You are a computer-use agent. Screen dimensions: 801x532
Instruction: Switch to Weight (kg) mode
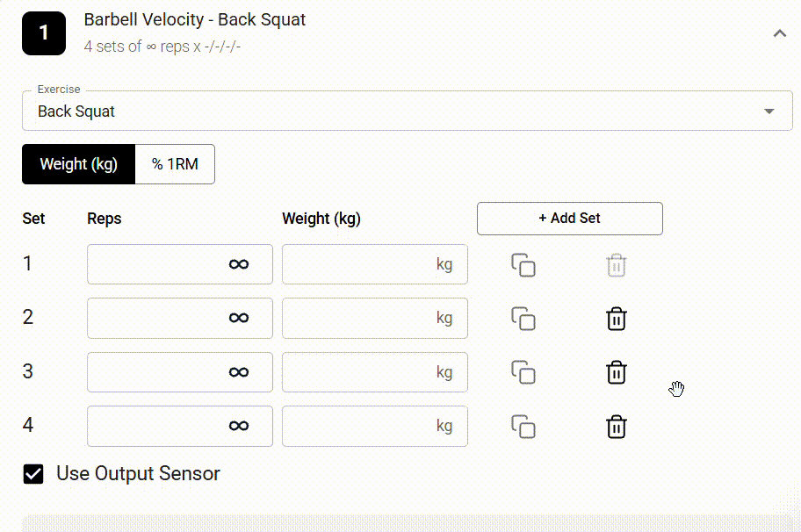tap(79, 164)
